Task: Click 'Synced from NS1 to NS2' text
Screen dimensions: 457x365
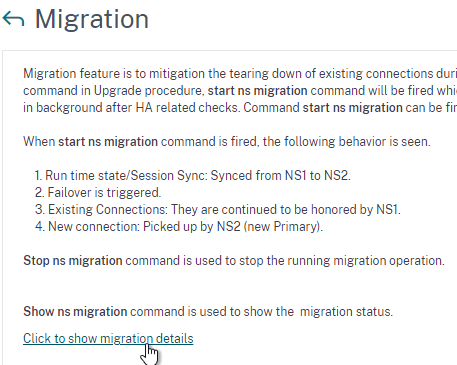Action: [x=280, y=175]
